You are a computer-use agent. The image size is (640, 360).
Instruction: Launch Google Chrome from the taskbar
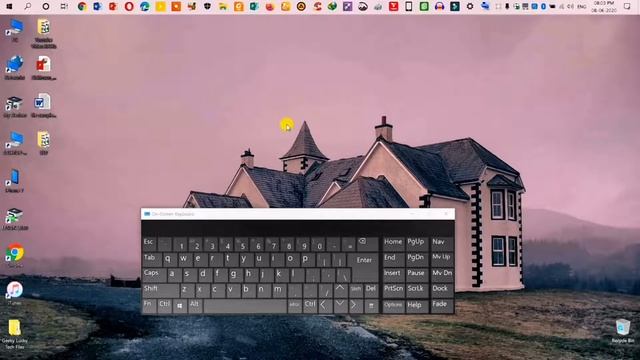(x=82, y=7)
